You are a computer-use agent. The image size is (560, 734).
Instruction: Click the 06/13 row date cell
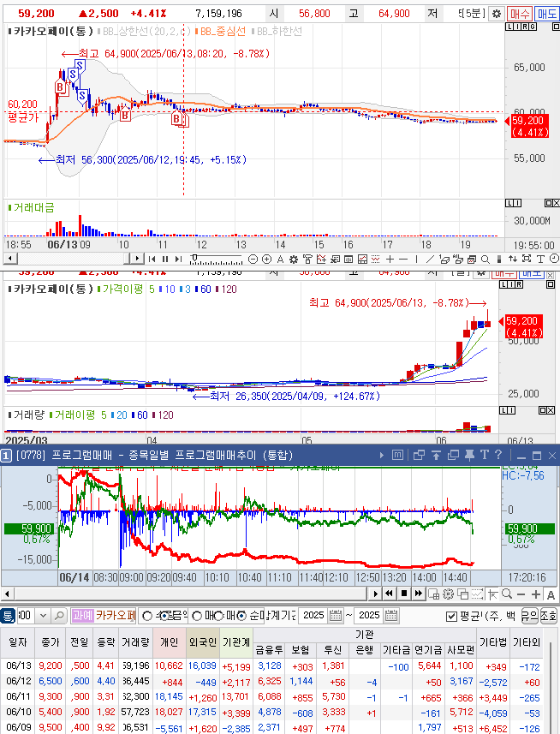click(18, 666)
